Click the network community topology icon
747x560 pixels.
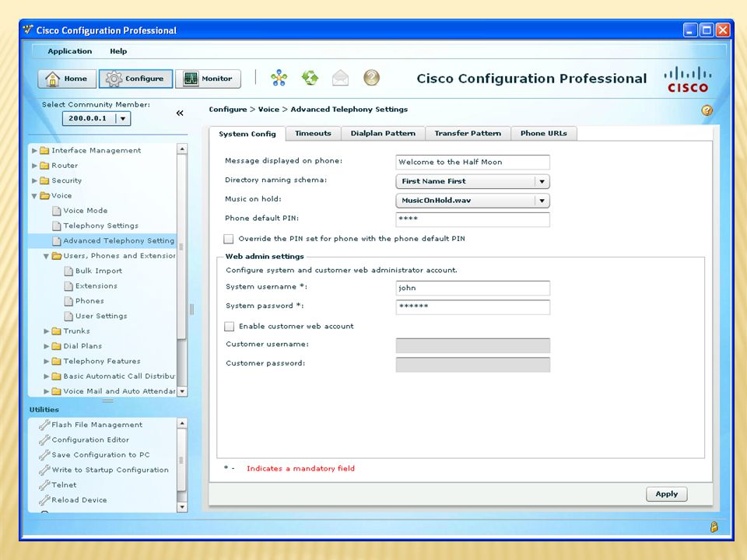[279, 78]
